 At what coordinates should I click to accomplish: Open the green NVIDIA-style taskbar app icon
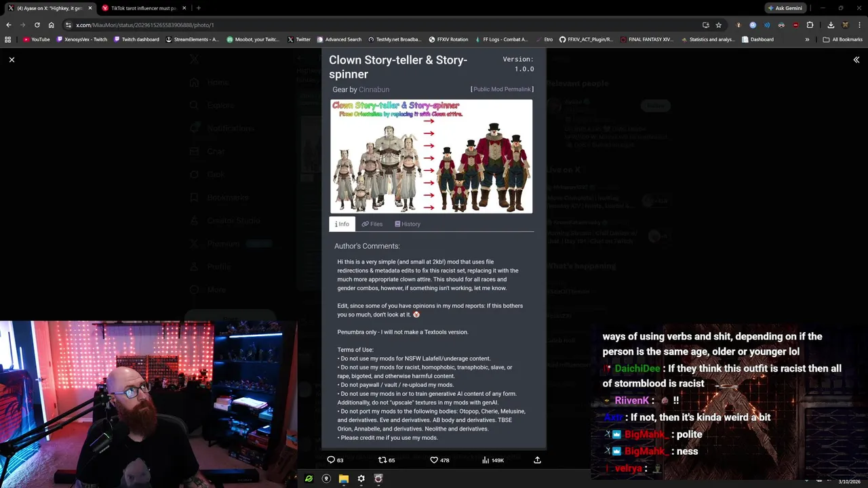pos(309,479)
